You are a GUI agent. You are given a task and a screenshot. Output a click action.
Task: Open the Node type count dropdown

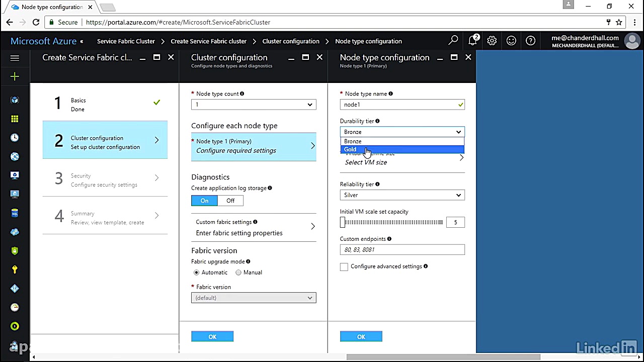pos(254,105)
